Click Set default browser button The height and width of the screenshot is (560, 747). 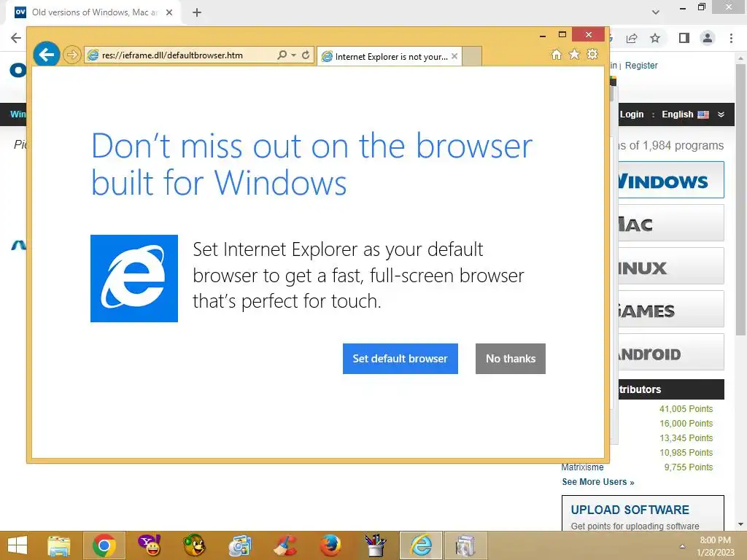(400, 359)
